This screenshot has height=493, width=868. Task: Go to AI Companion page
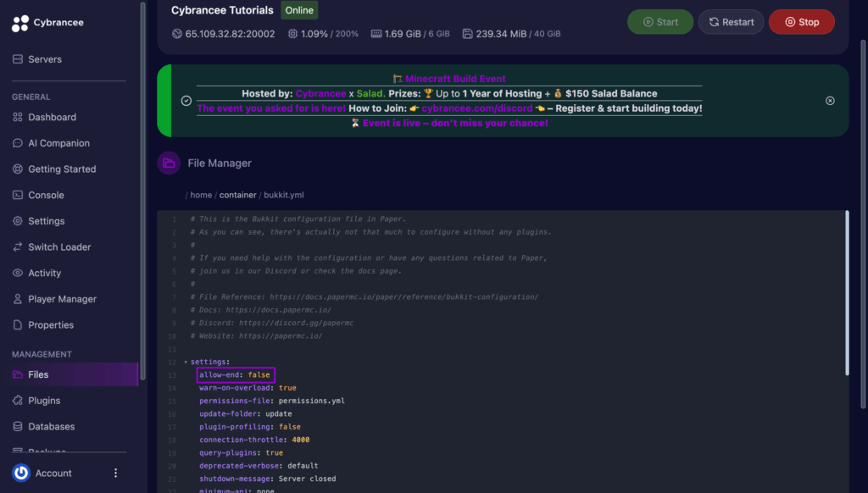[x=58, y=143]
